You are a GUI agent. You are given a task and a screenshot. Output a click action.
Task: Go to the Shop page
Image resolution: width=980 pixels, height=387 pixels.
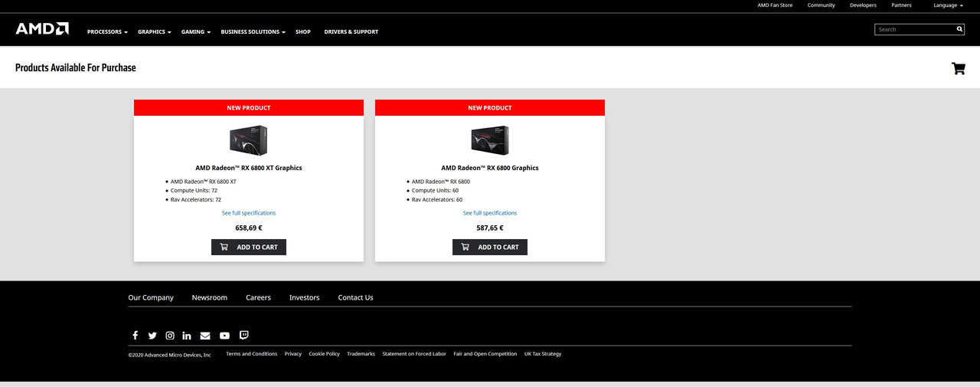303,32
